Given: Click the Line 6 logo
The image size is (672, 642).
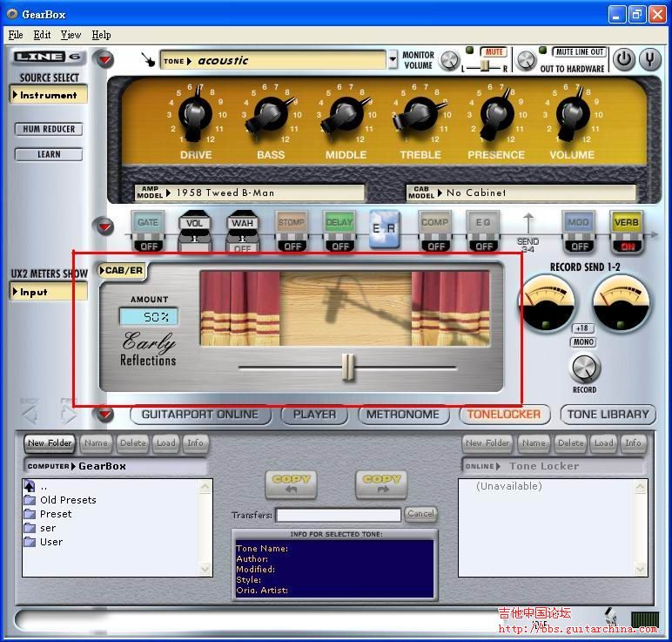Looking at the screenshot, I should click(x=49, y=57).
